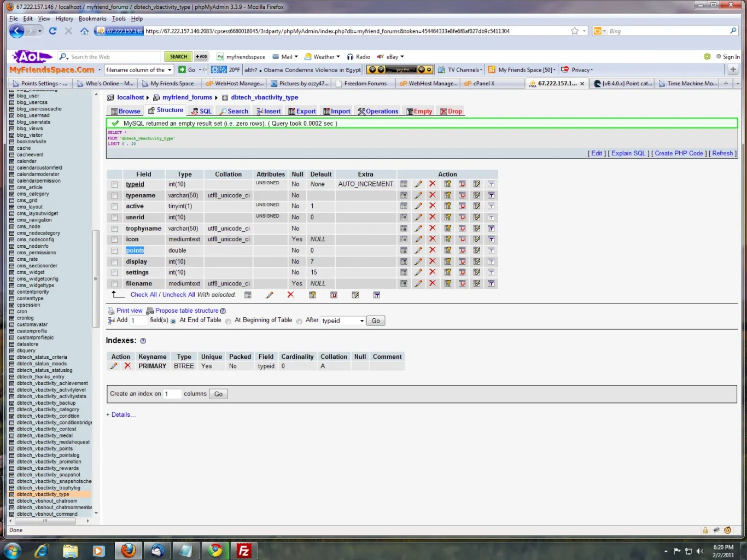
Task: Click the Create PHP Code link
Action: (x=679, y=154)
